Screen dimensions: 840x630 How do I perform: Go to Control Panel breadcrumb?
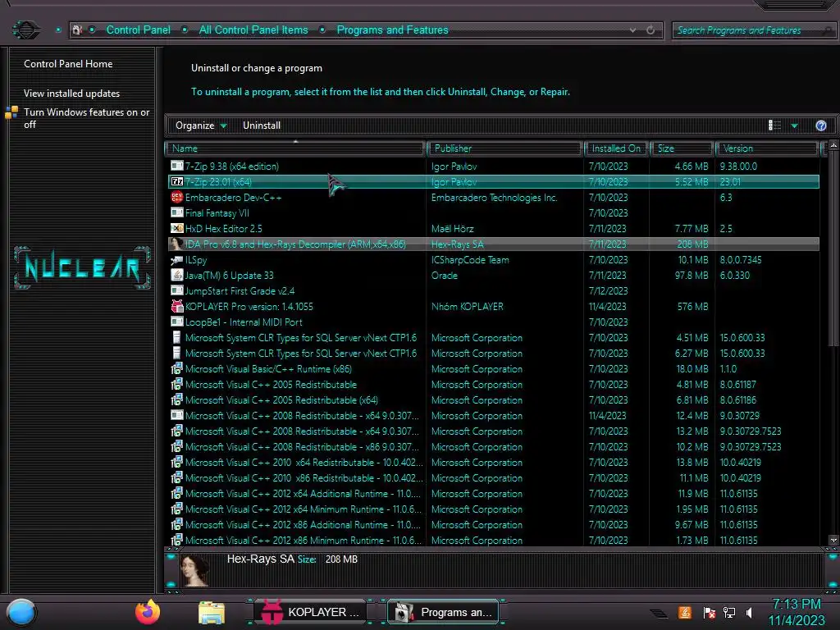point(138,30)
